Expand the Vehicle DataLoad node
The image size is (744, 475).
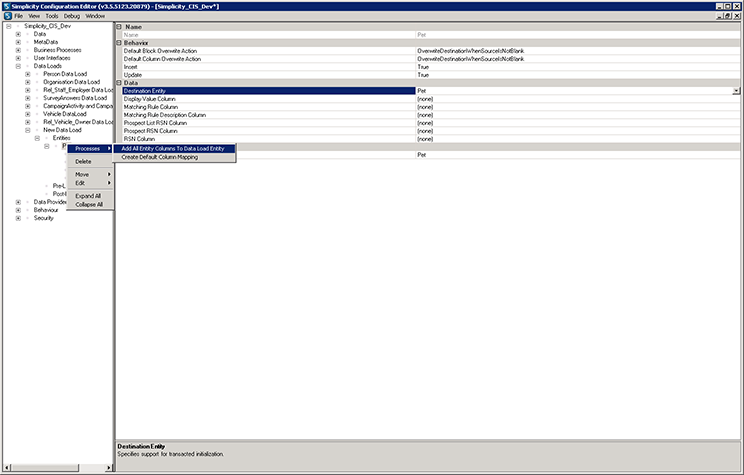click(x=28, y=114)
